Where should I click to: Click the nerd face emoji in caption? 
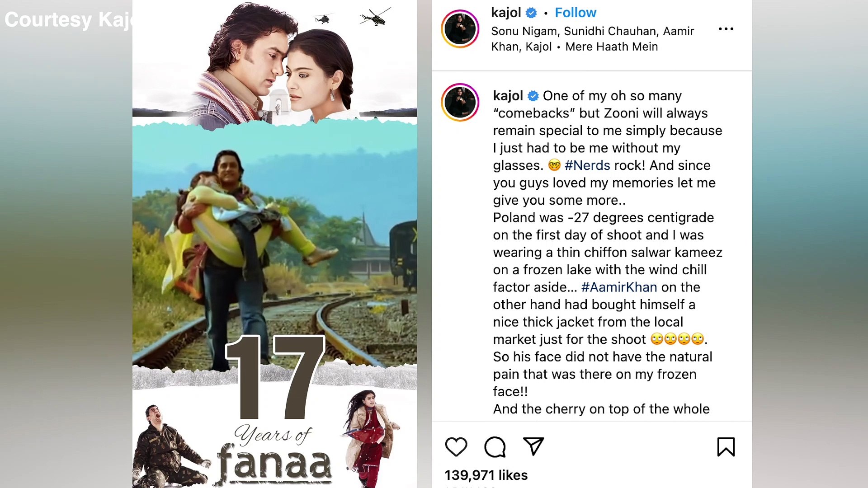click(554, 165)
